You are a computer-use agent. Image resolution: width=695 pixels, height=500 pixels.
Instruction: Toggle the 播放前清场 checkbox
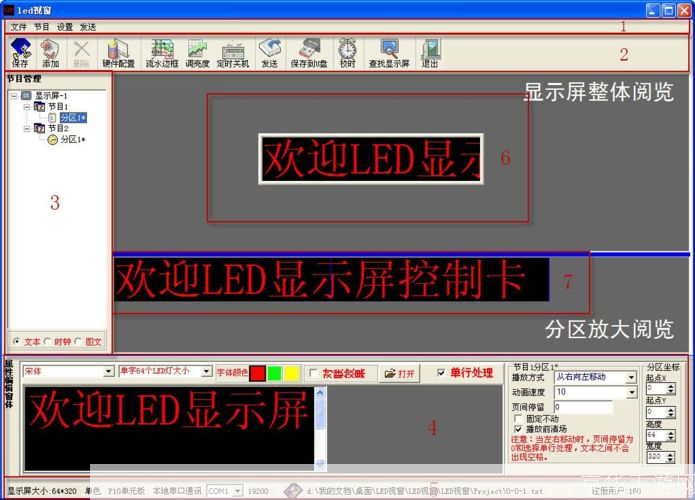click(518, 429)
